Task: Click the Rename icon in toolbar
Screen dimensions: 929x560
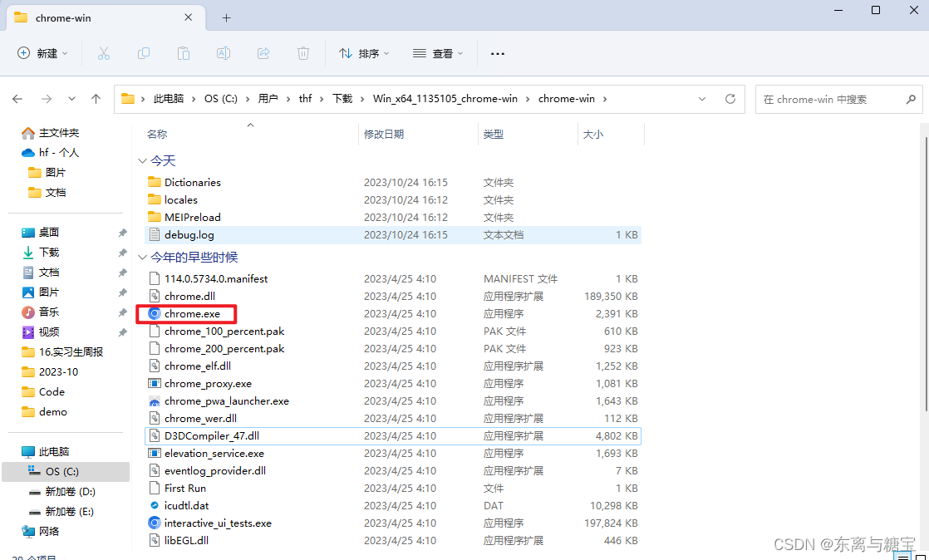Action: click(x=224, y=53)
